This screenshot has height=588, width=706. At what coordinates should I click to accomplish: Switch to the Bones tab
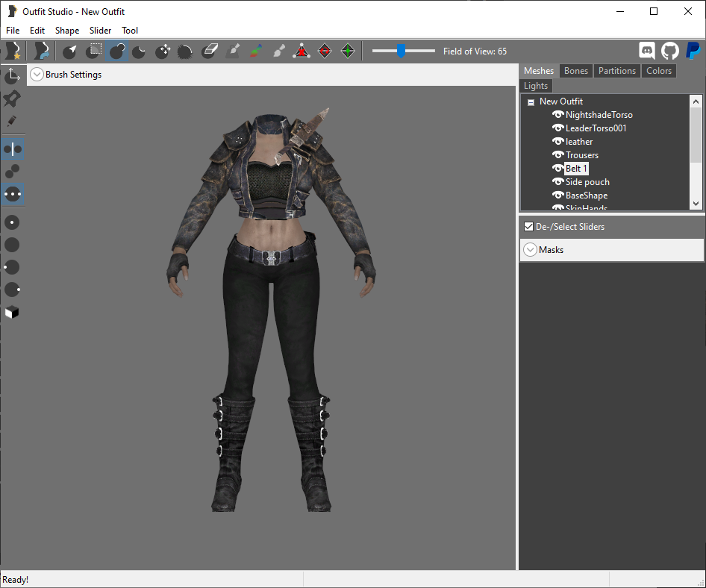click(x=576, y=71)
